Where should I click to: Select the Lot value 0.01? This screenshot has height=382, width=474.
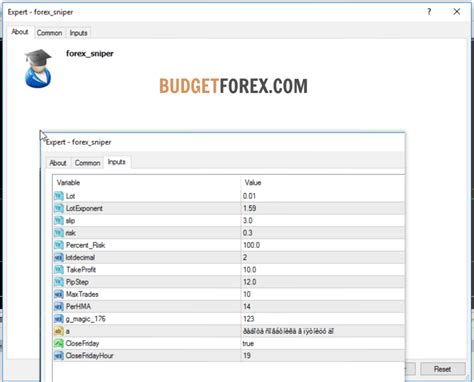coord(249,196)
